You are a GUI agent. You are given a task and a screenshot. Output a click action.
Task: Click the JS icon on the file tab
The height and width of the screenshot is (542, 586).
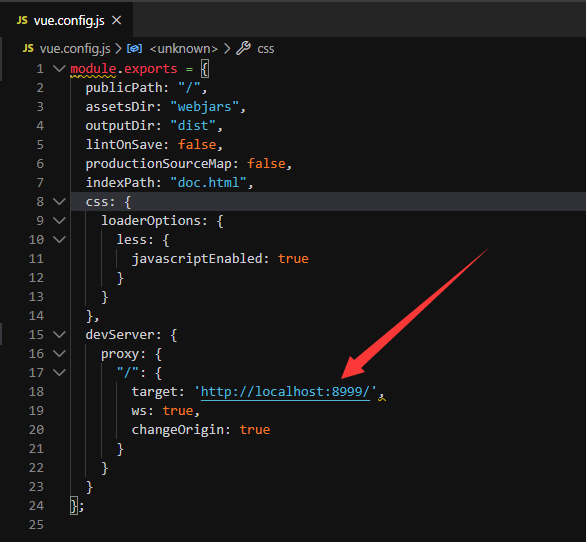click(22, 20)
